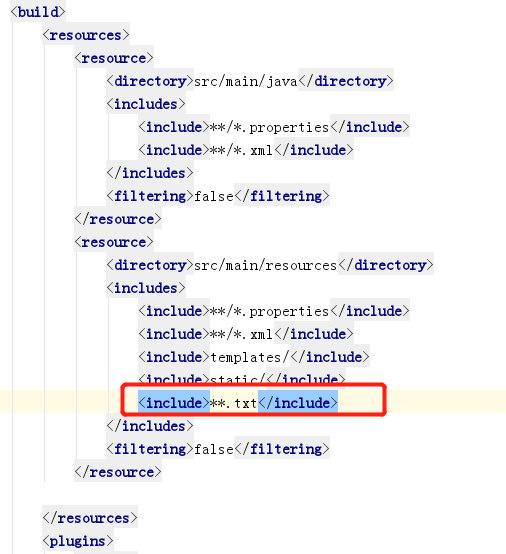This screenshot has width=506, height=554.
Task: Click the first includes opening tag
Action: [146, 104]
